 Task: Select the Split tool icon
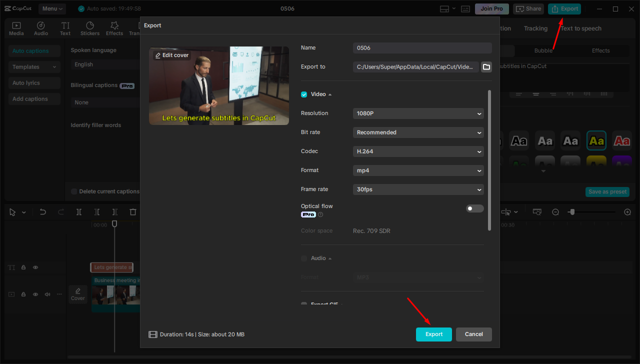click(x=78, y=211)
